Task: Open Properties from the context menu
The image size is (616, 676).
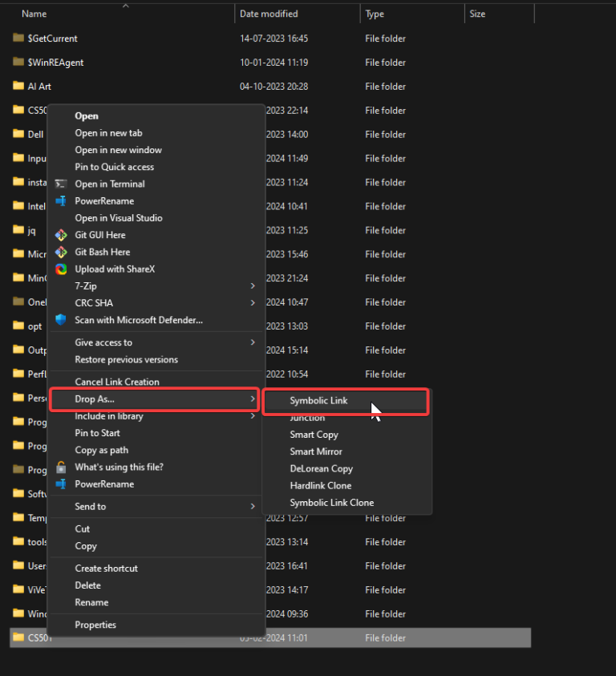Action: (95, 625)
